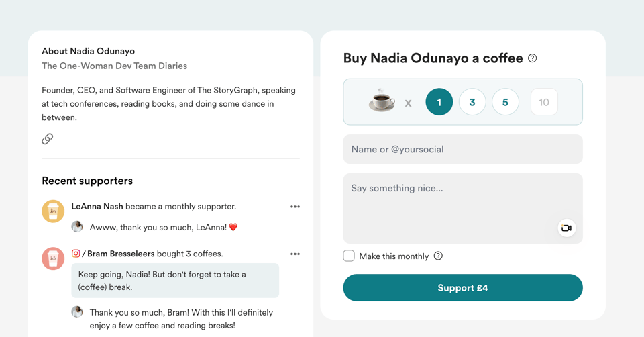Click LeAnna Nash's supporter avatar
Viewport: 644px width, 337px height.
(x=53, y=211)
